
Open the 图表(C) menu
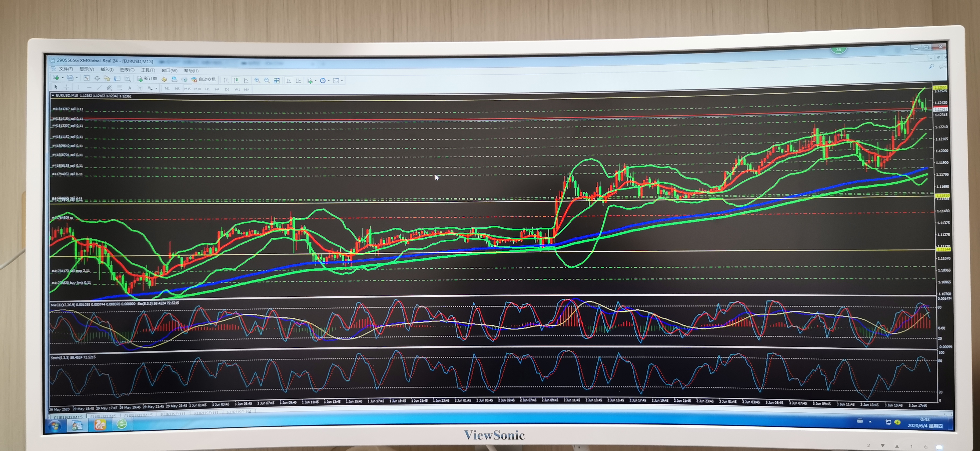click(x=127, y=70)
